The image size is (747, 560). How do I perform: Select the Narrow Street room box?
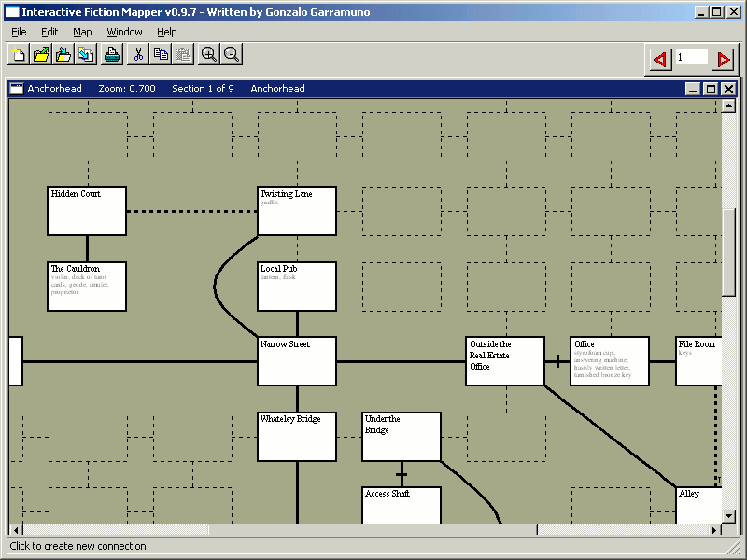click(x=297, y=359)
